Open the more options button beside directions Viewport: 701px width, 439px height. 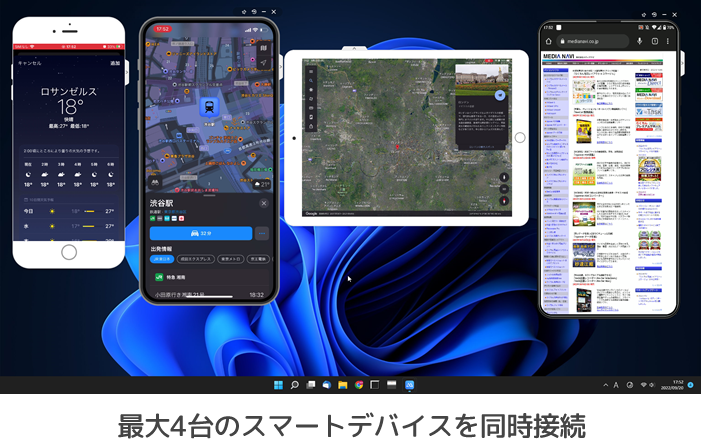pyautogui.click(x=262, y=233)
